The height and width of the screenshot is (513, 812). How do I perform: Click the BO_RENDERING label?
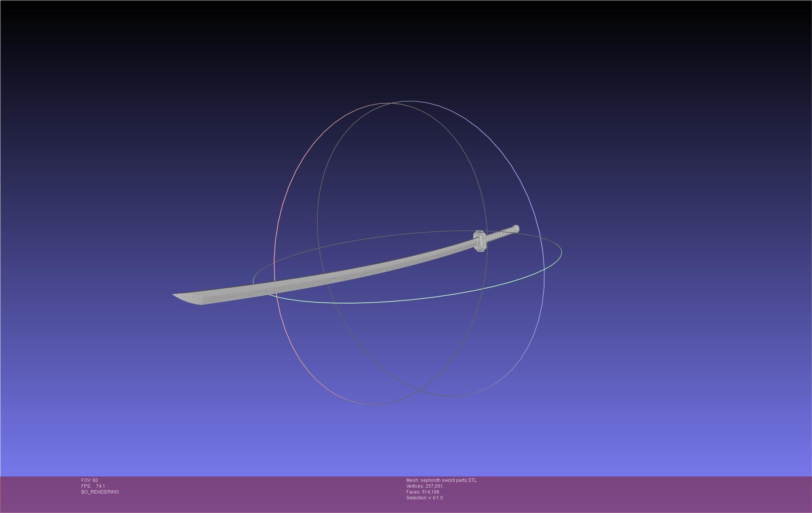[x=100, y=492]
